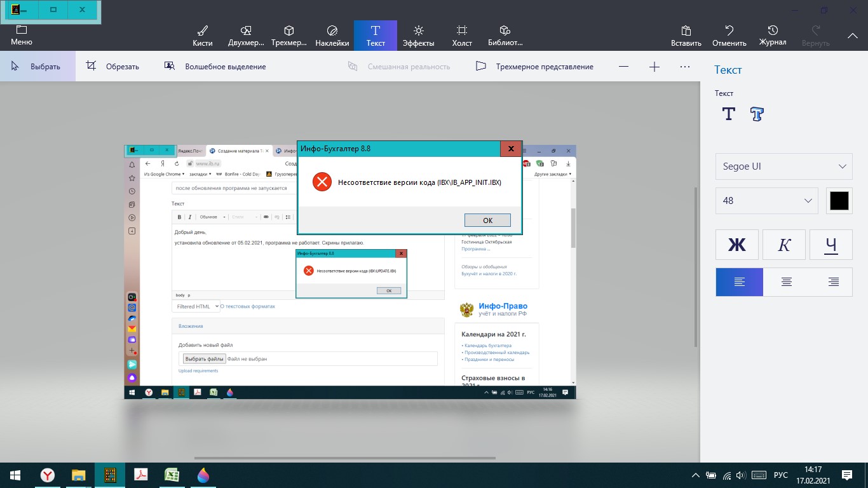Switch to the Инфо-Бухгалтер taskbar app
The height and width of the screenshot is (488, 868).
coord(110,475)
